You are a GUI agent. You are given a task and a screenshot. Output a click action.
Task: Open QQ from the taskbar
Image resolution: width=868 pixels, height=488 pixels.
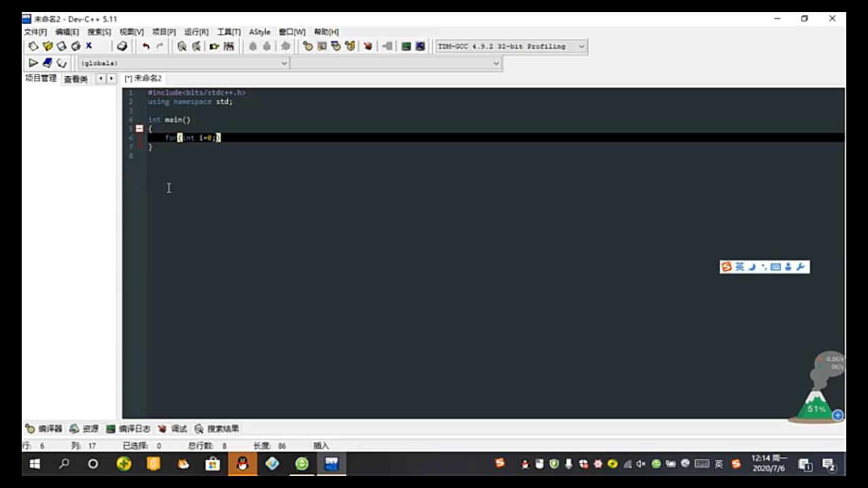[x=242, y=464]
